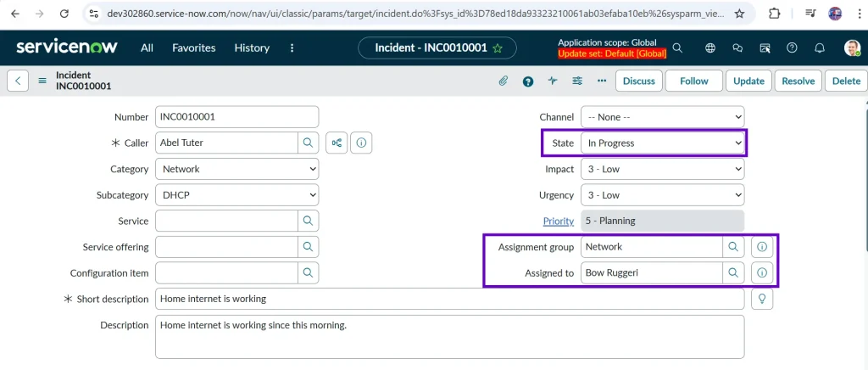Open the History menu
The width and height of the screenshot is (868, 370).
[252, 48]
